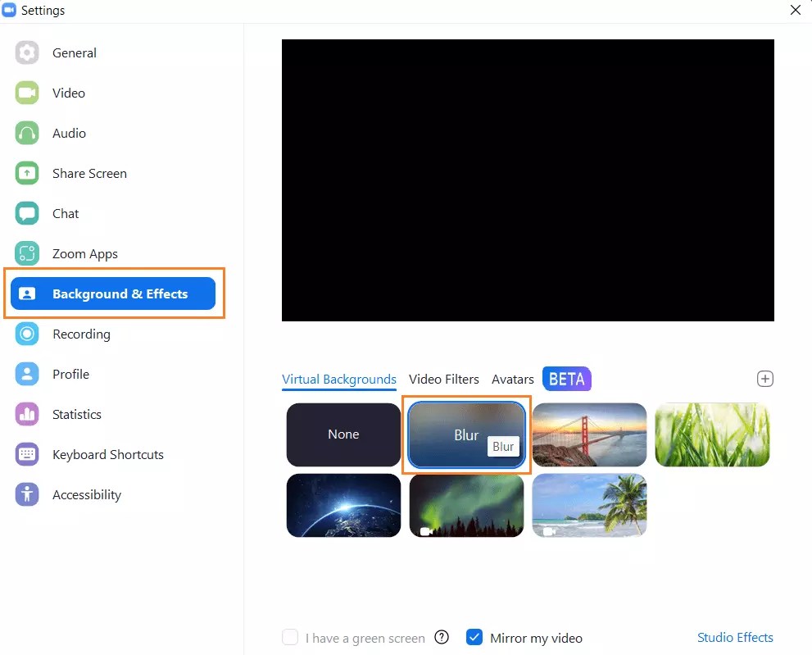Disable Mirror my video

[x=474, y=636]
